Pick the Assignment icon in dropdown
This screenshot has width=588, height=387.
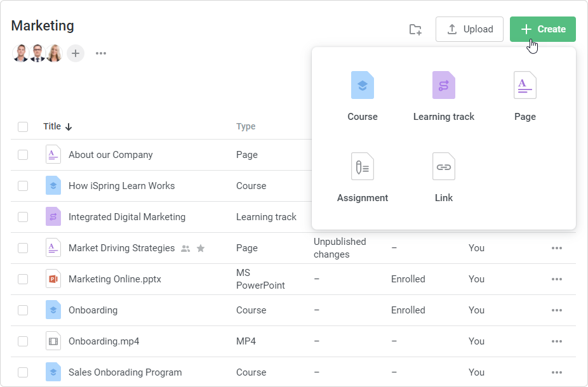[x=363, y=167]
